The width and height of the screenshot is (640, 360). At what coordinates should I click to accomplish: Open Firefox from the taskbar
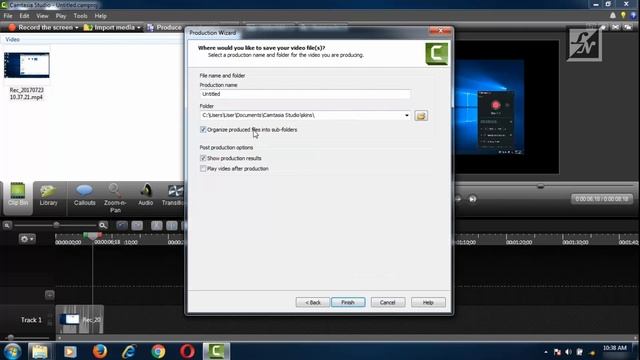[x=100, y=351]
